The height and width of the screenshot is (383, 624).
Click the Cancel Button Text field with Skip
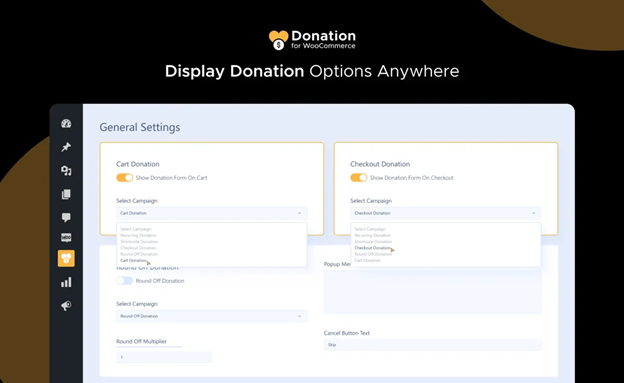click(433, 345)
